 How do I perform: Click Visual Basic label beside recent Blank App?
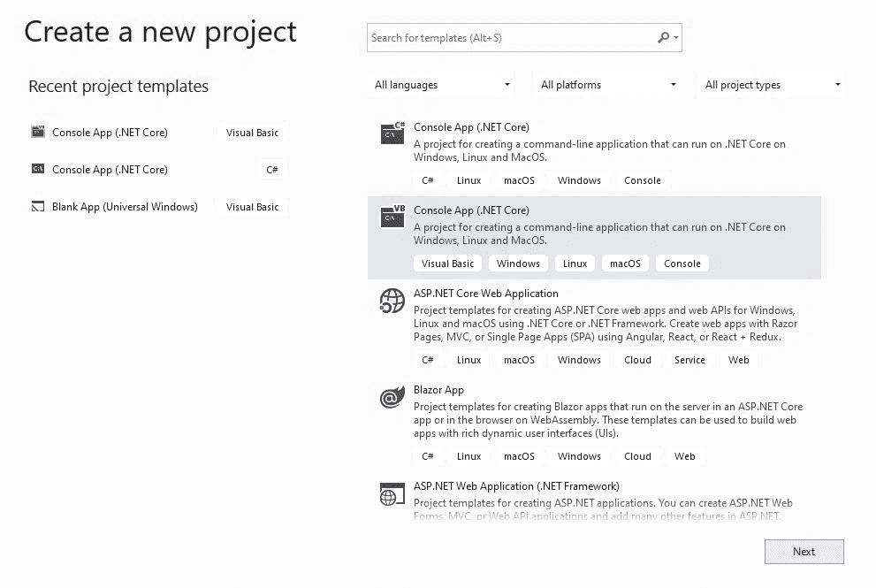click(252, 207)
